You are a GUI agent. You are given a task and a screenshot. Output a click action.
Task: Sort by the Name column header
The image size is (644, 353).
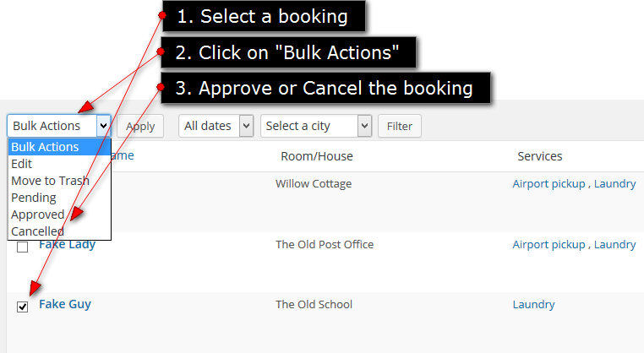(x=123, y=156)
